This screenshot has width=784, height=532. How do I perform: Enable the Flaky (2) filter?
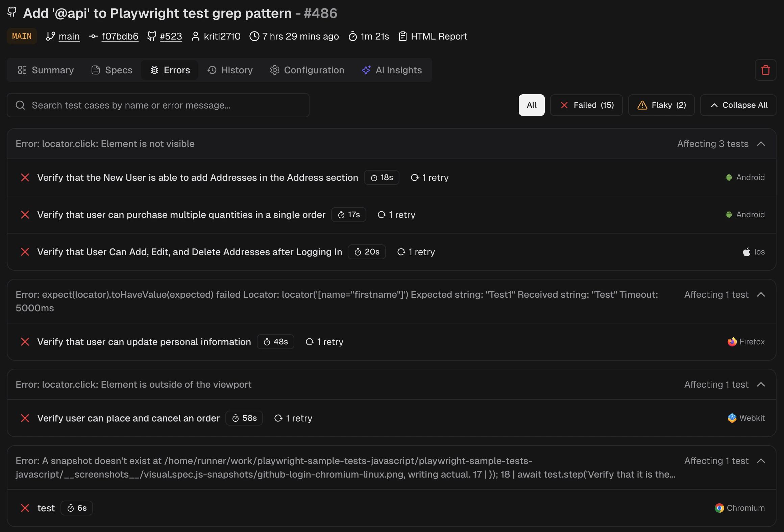661,105
